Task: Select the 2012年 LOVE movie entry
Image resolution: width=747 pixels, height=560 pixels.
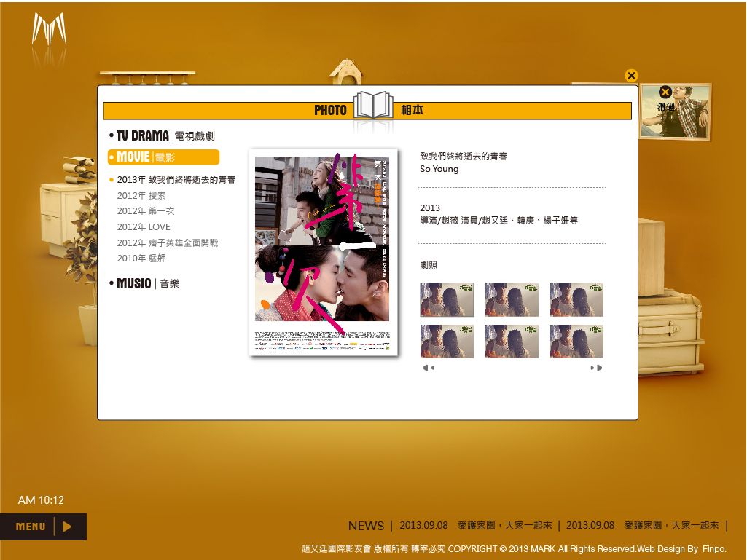Action: (144, 226)
